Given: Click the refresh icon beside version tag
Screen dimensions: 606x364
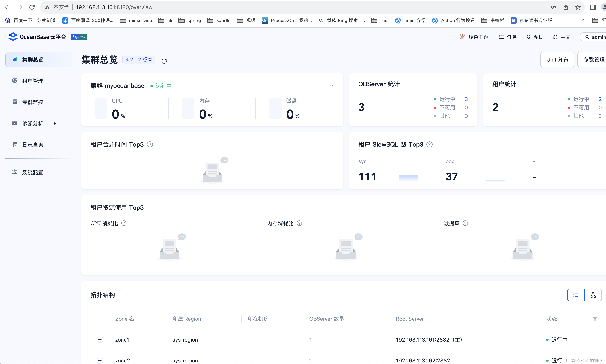Looking at the screenshot, I should [164, 61].
